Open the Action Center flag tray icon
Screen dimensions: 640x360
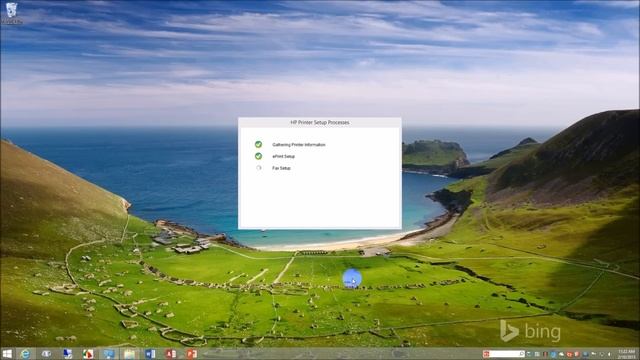(594, 354)
